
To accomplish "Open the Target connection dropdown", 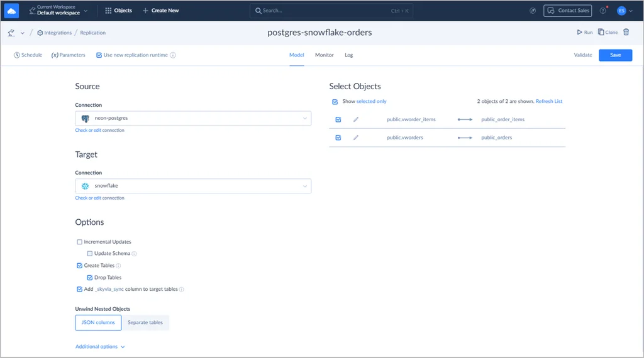I will point(193,186).
